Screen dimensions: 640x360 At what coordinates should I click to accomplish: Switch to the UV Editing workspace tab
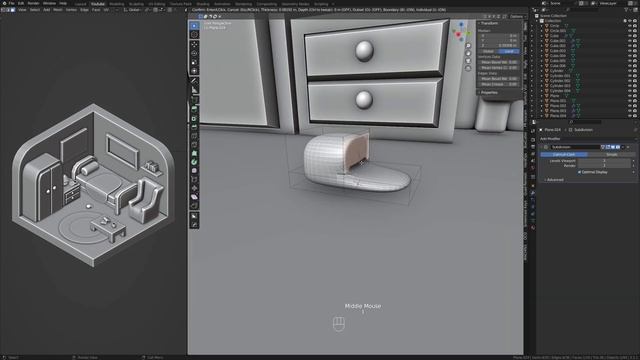(x=157, y=4)
